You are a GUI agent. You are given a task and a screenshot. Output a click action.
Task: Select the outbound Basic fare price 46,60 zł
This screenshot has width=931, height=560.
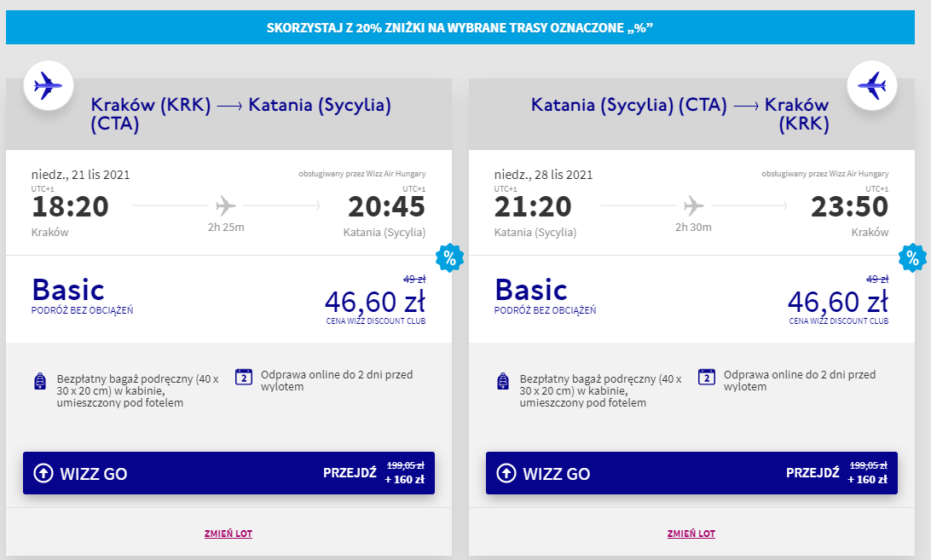374,301
